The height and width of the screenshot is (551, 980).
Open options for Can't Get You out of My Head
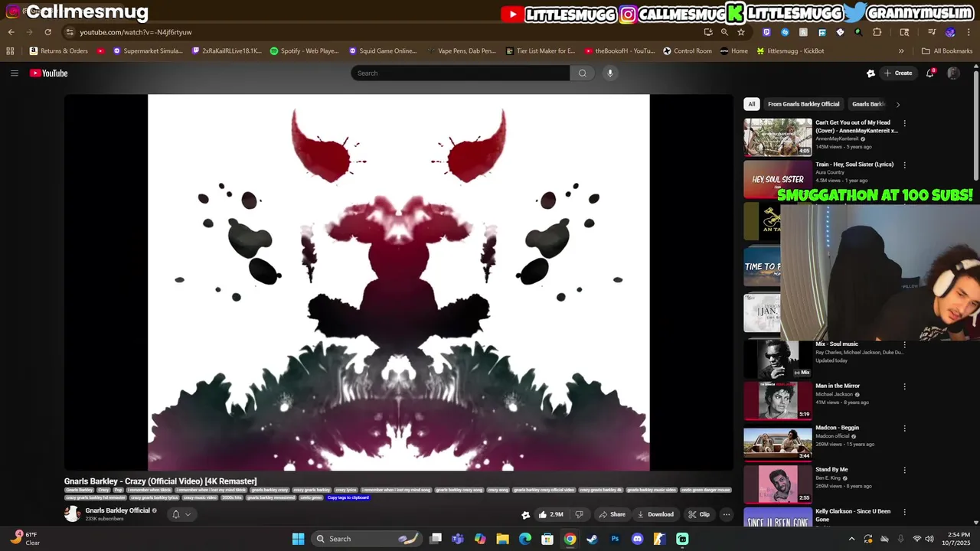click(x=904, y=123)
